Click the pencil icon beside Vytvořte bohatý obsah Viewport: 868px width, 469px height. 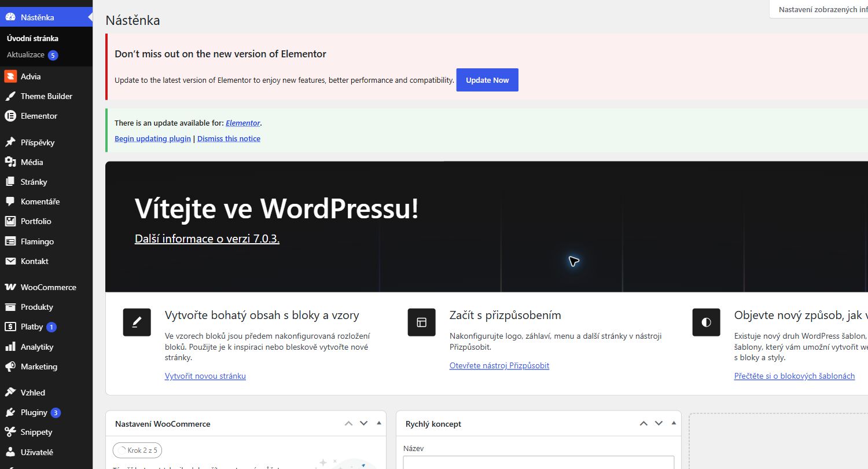(137, 322)
